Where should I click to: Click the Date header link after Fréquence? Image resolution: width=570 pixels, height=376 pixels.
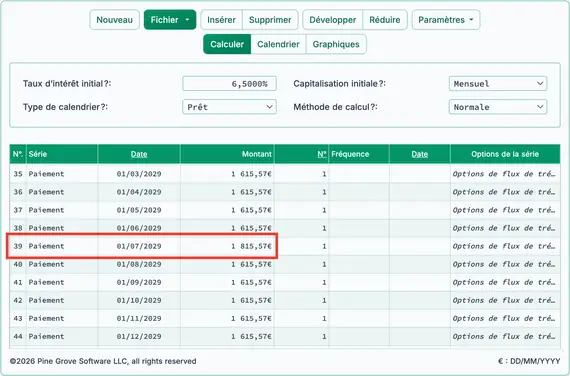coord(420,154)
